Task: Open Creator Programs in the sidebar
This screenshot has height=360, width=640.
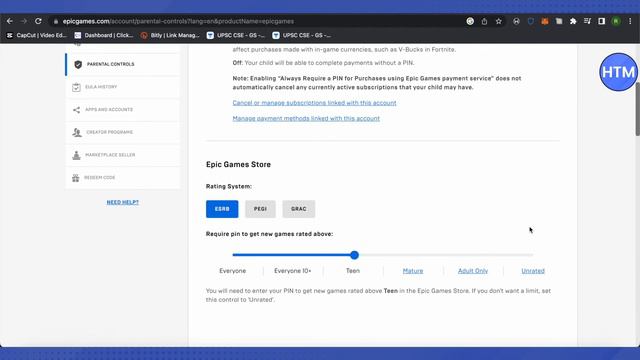Action: coord(122,132)
